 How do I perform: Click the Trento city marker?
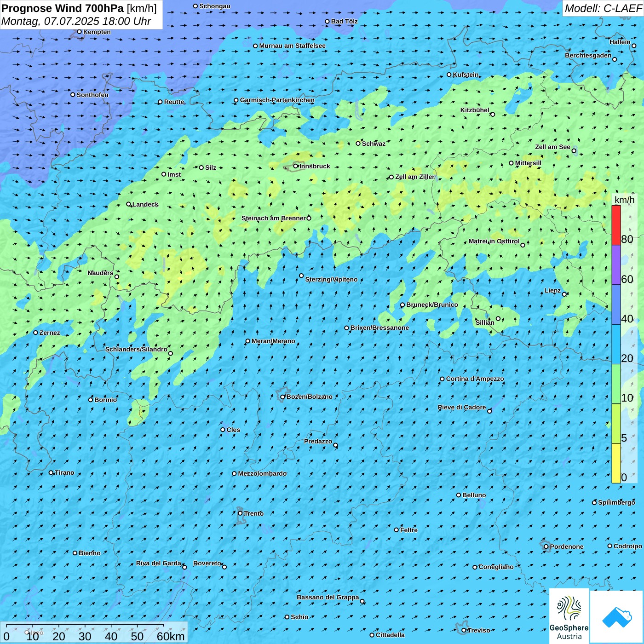(240, 513)
